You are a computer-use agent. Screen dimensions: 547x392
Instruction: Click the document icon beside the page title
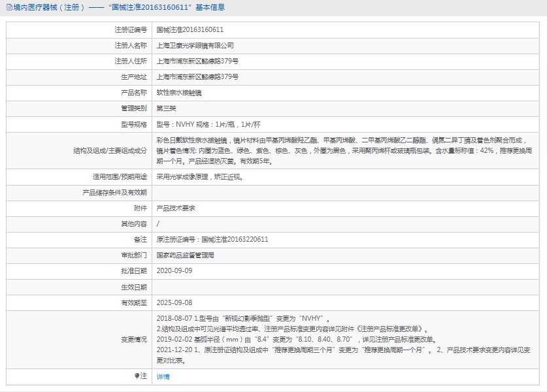8,8
